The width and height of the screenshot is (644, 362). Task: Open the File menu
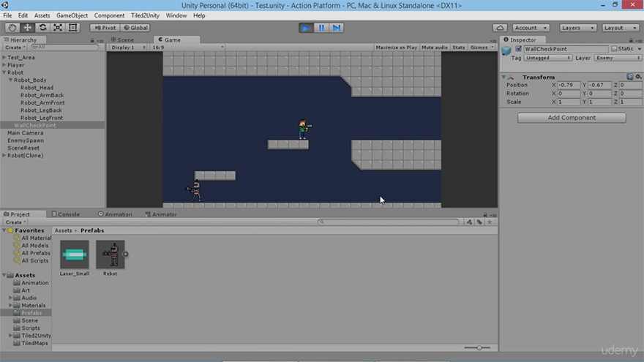[7, 15]
